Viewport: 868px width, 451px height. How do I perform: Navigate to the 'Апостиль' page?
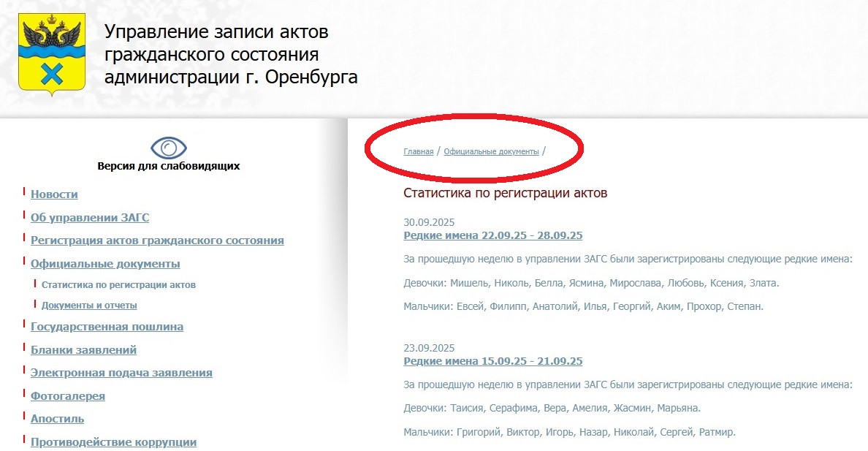[x=57, y=419]
